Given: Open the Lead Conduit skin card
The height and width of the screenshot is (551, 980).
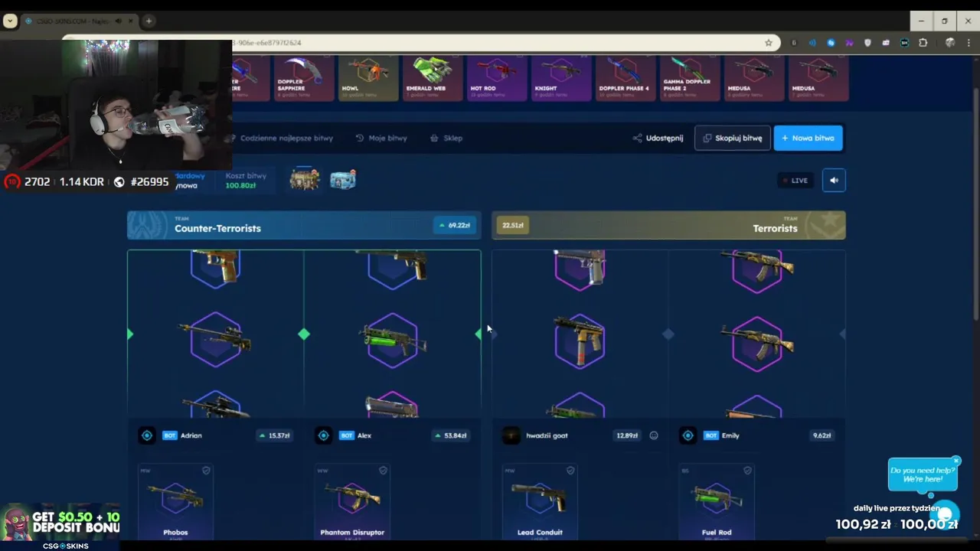Looking at the screenshot, I should 540,501.
